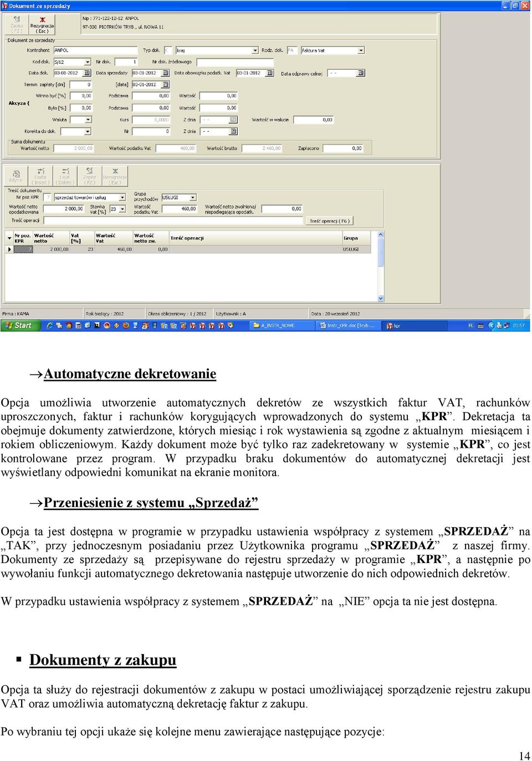
Task: Expand Nr poz. KPR 'sprzedaż towarów i usług' dropdown
Action: click(122, 197)
